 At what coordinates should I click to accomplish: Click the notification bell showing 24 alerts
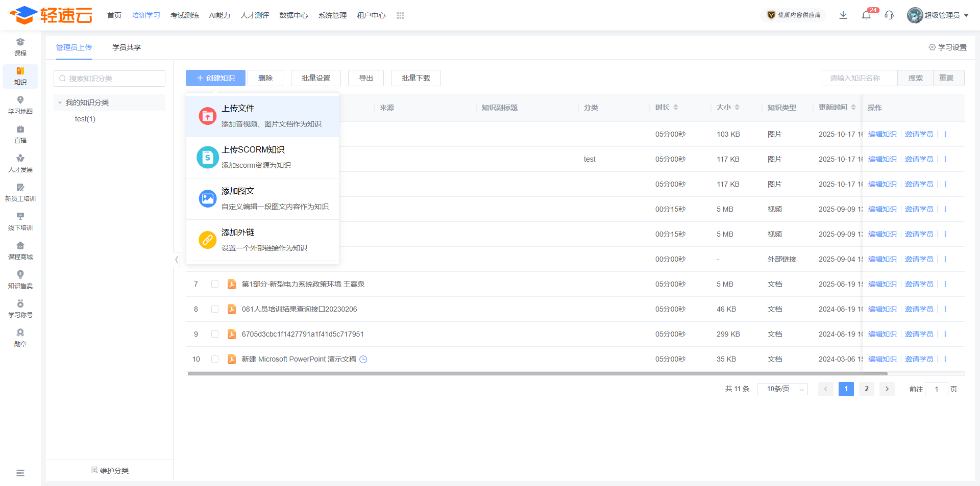pyautogui.click(x=866, y=15)
